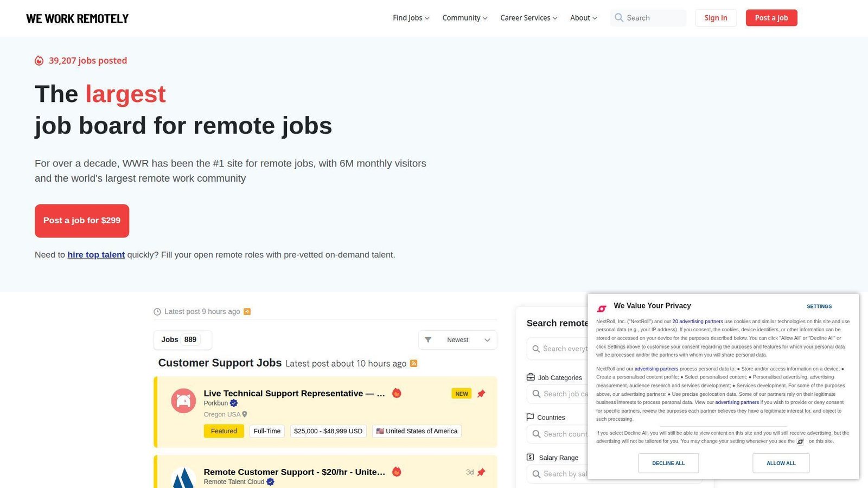Open the About menu

[x=583, y=17]
